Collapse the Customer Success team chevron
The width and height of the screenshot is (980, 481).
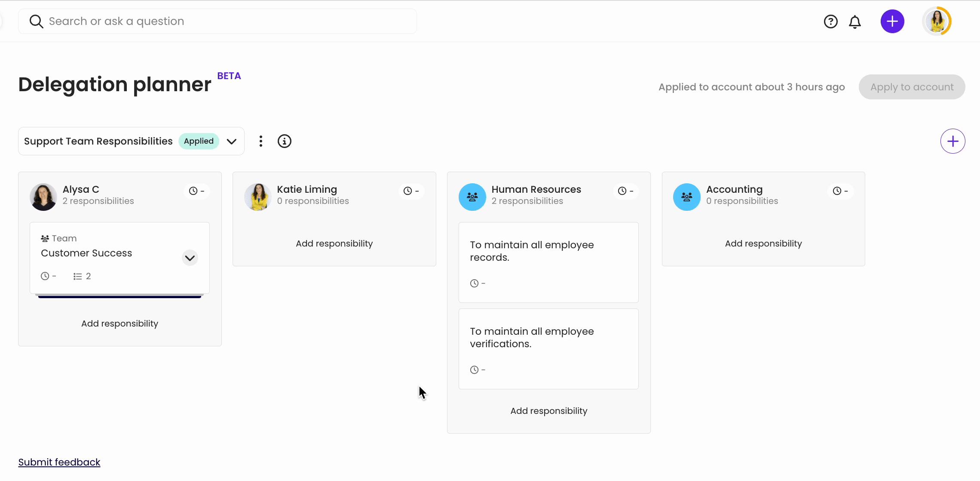coord(190,258)
